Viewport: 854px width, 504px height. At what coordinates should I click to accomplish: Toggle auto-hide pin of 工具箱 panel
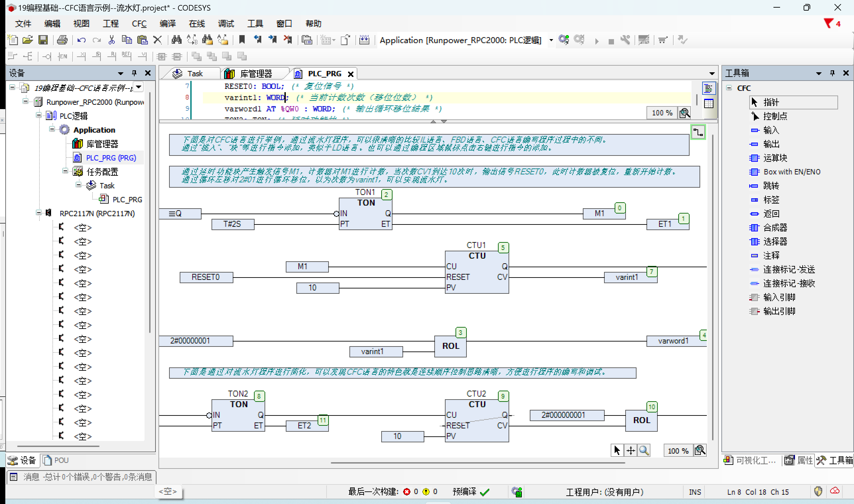[832, 73]
